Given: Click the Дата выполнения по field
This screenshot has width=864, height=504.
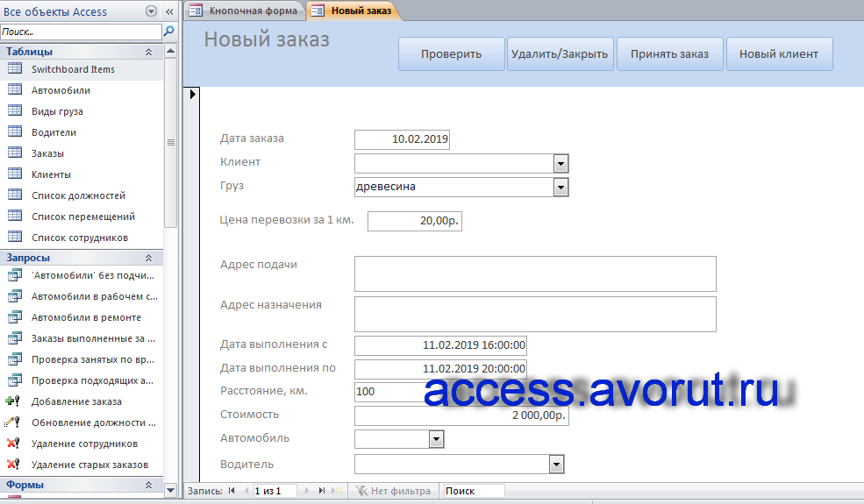Looking at the screenshot, I should point(441,368).
